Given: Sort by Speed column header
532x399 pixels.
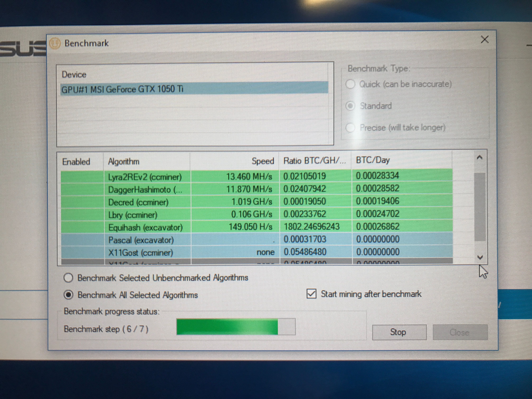Looking at the screenshot, I should point(263,161).
